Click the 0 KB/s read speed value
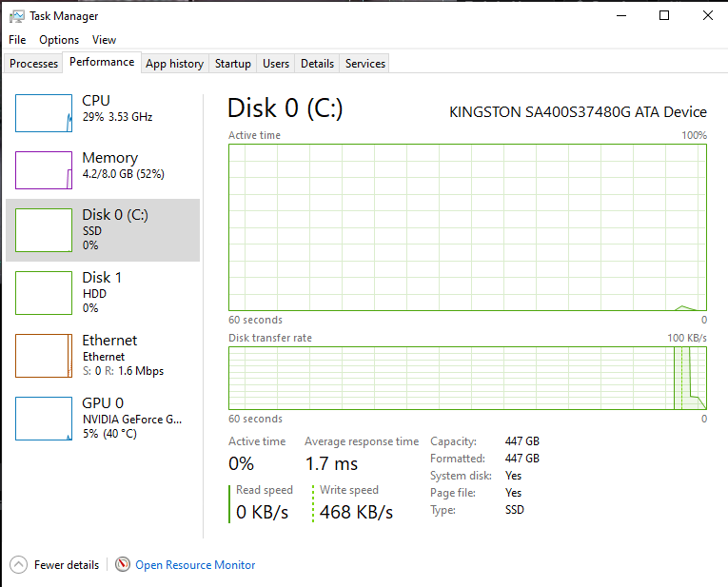This screenshot has height=587, width=728. [x=262, y=512]
